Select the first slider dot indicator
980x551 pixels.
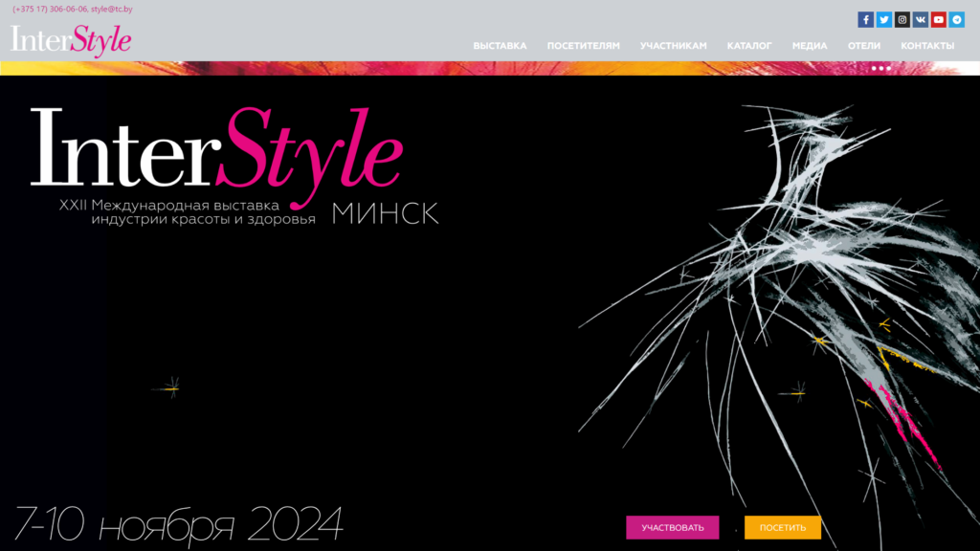874,68
